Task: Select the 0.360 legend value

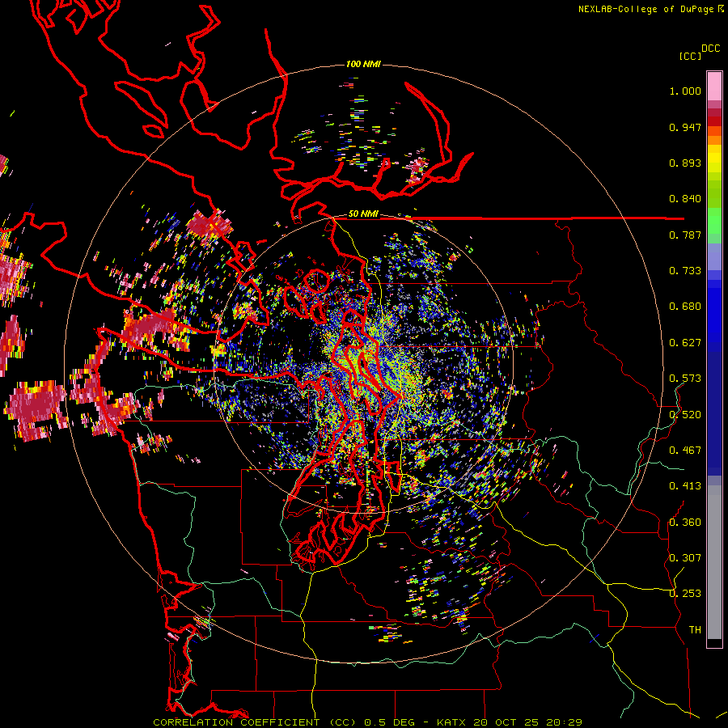Action: [x=685, y=522]
